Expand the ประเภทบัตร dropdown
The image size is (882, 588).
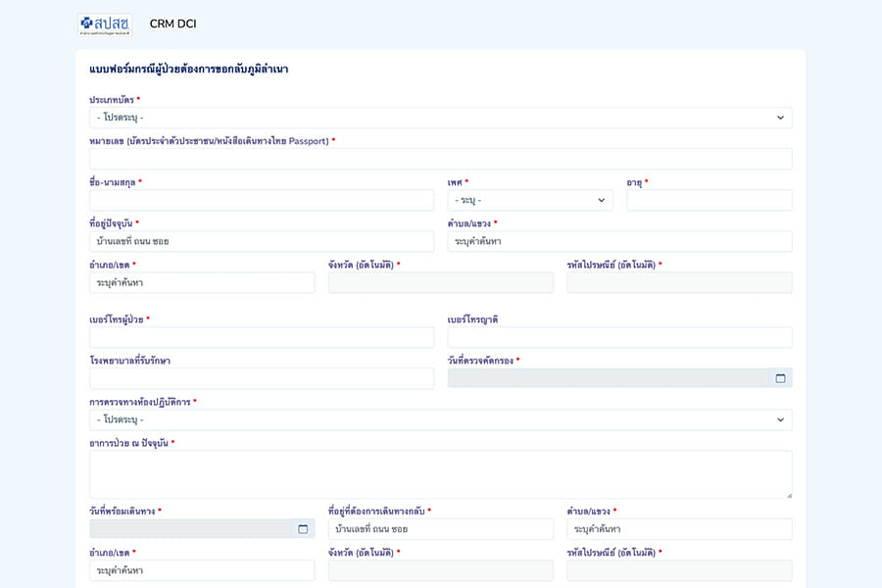(440, 118)
